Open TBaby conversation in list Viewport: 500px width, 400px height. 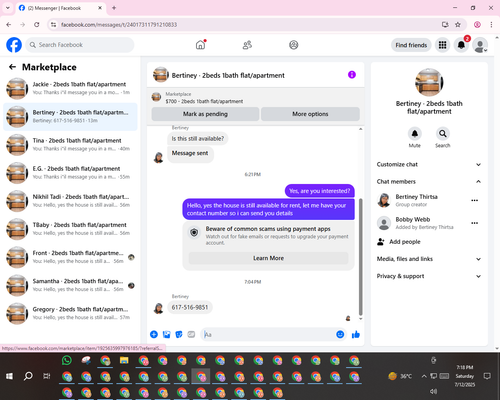click(70, 229)
